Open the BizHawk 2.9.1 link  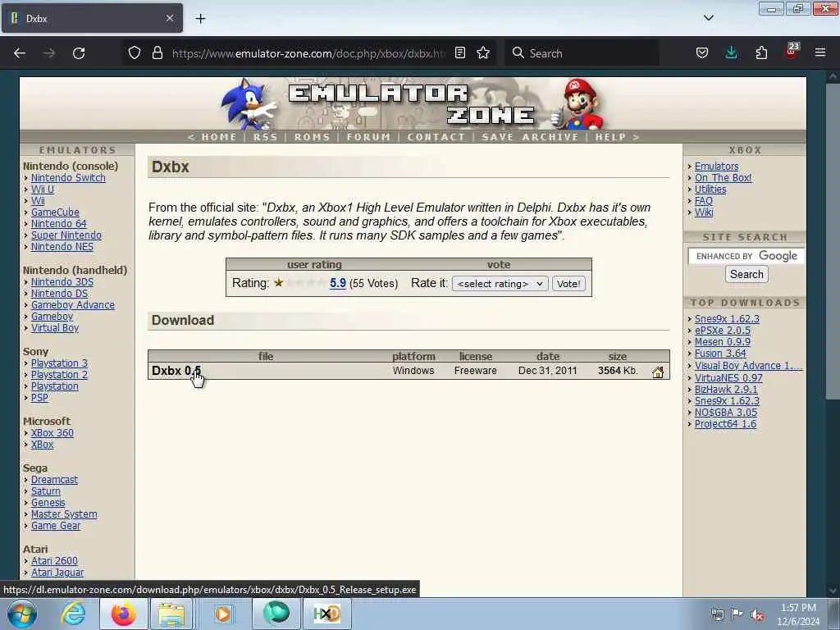(726, 390)
